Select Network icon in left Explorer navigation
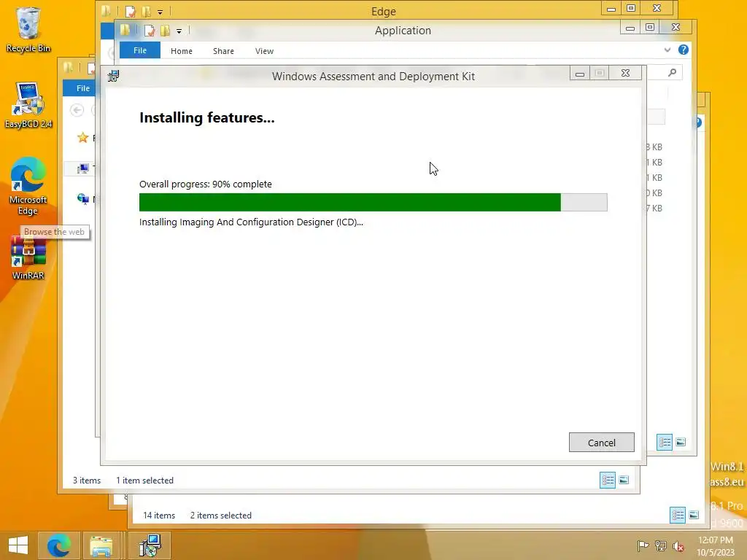747x560 pixels. coord(83,198)
